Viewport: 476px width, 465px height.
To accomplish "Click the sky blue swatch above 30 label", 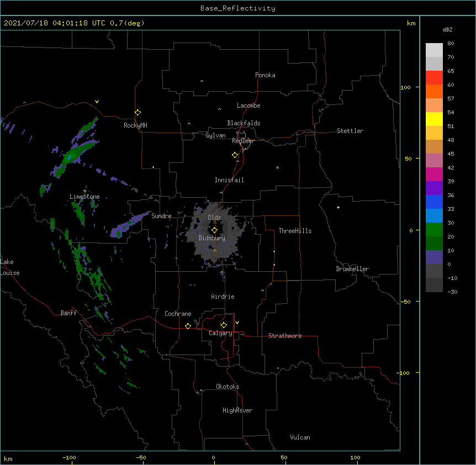I will click(x=434, y=216).
